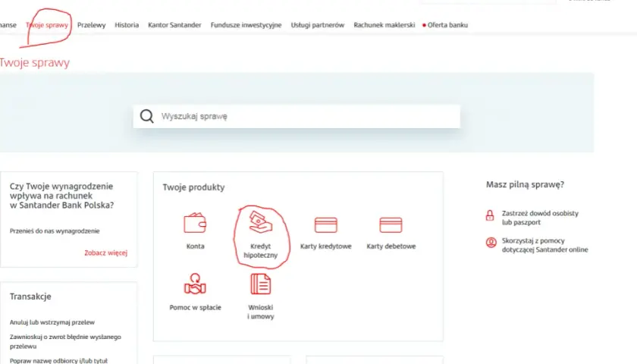Image resolution: width=637 pixels, height=364 pixels.
Task: Switch to the Historia tab
Action: pyautogui.click(x=127, y=25)
